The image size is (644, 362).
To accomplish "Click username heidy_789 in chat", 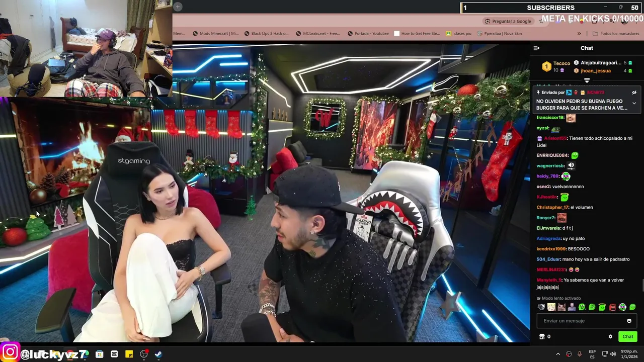I will (x=547, y=176).
